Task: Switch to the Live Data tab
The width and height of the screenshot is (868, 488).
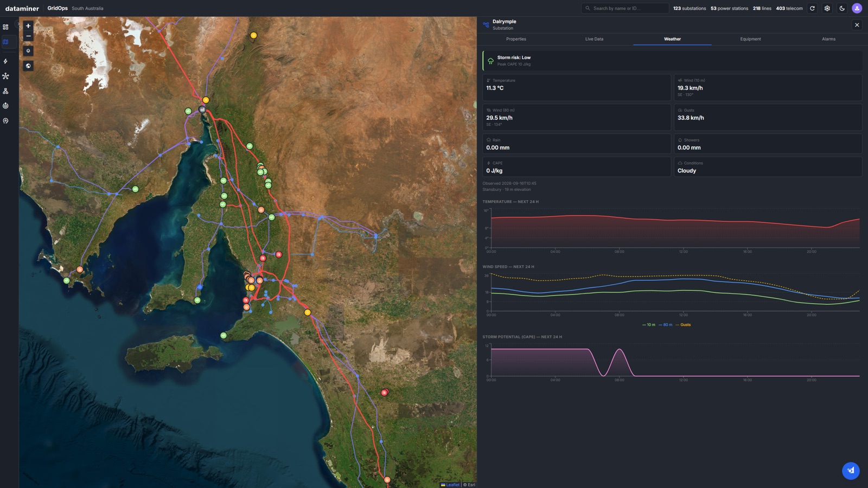Action: click(x=594, y=39)
